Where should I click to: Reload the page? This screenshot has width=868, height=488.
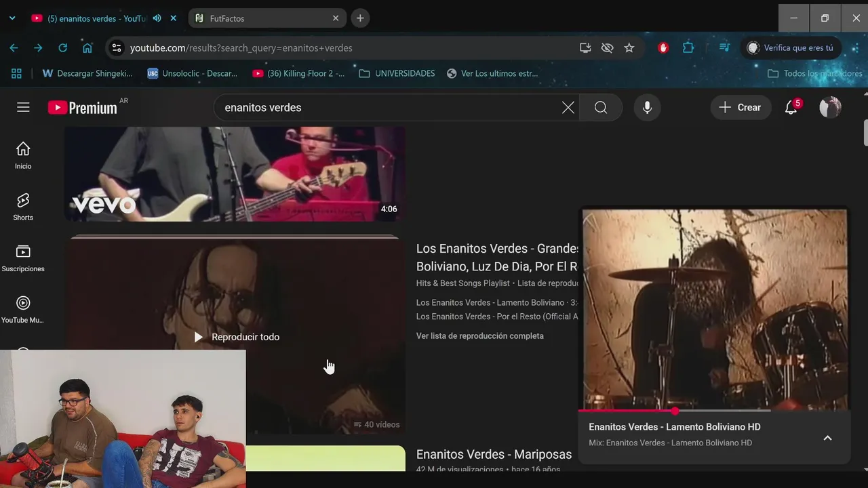62,47
